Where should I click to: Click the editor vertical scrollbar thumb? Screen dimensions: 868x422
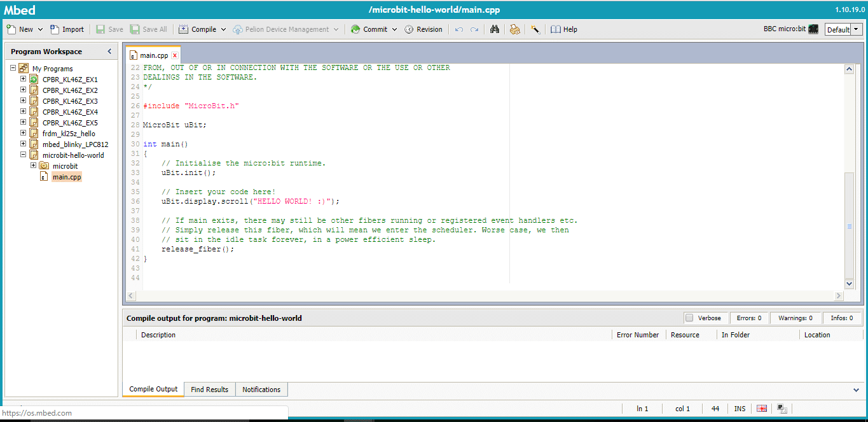click(x=849, y=225)
